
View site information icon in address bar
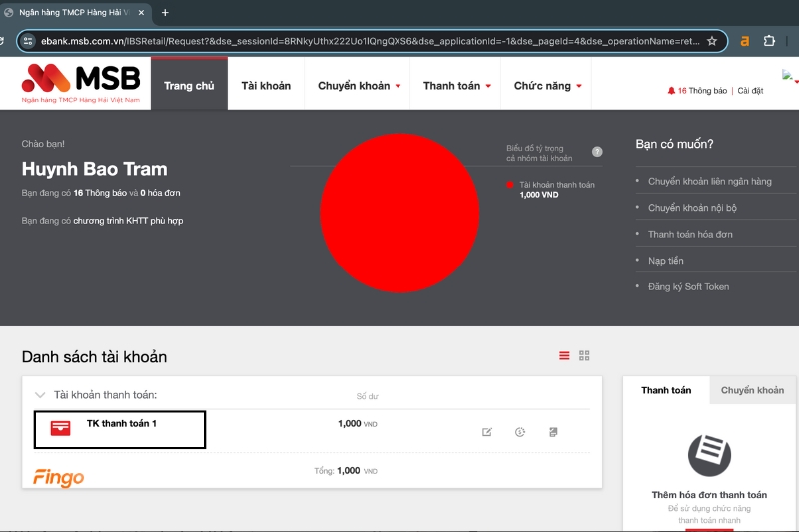[29, 41]
